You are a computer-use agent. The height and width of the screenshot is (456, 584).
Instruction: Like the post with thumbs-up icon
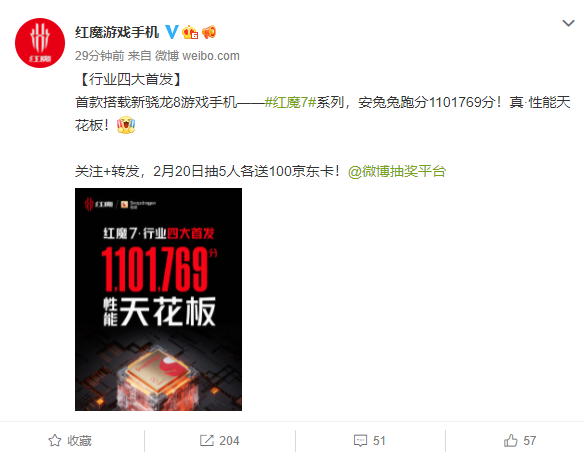511,440
